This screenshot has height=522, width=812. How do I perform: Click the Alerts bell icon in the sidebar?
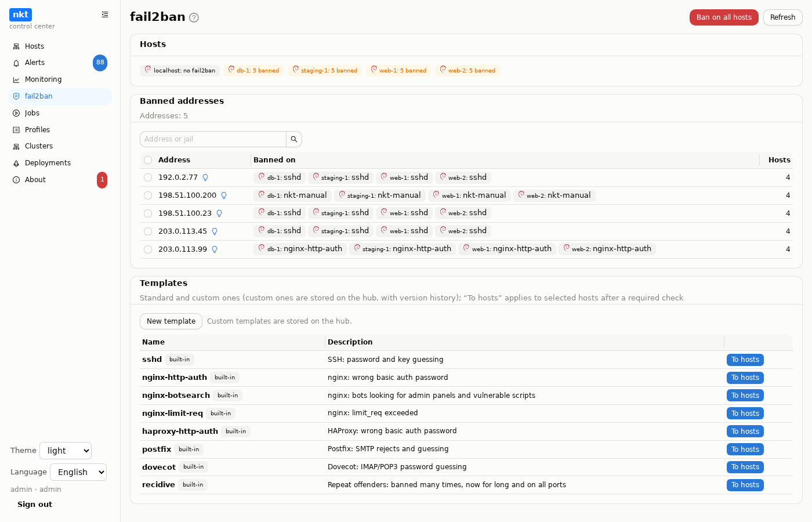16,63
